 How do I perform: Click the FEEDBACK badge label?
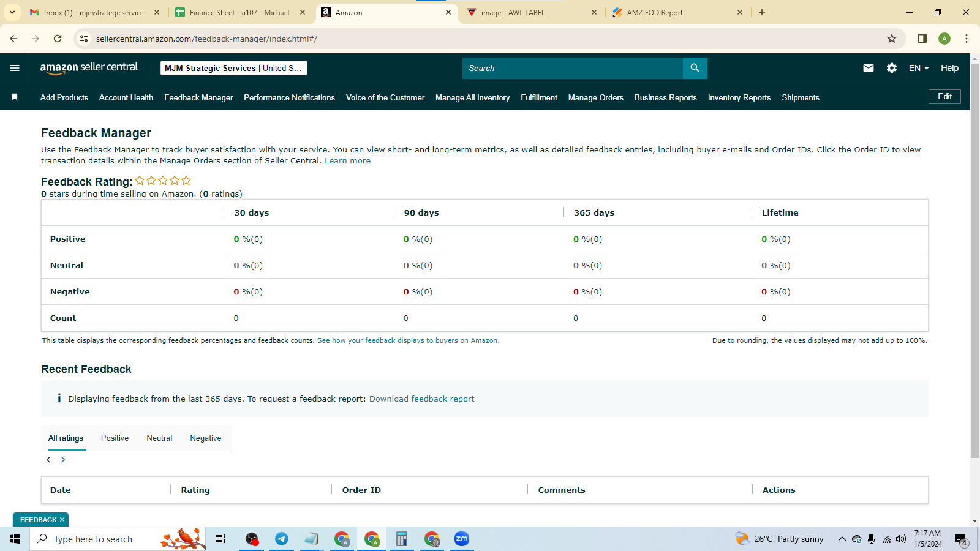click(38, 520)
